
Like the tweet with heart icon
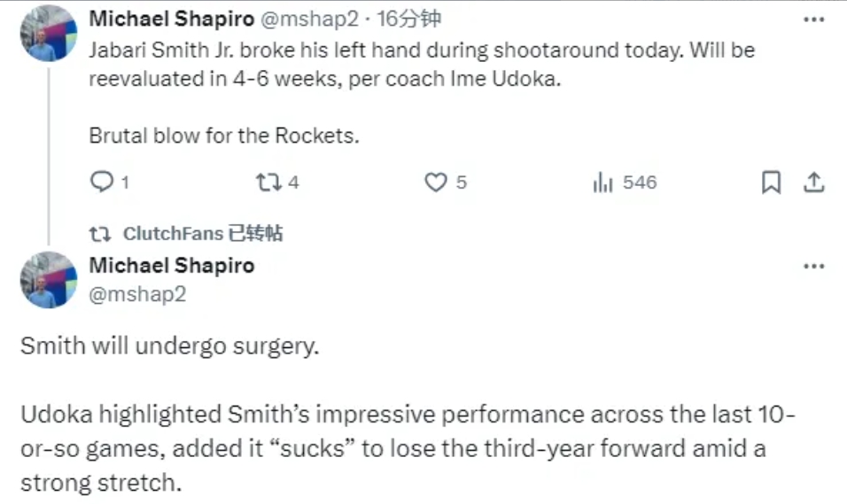pyautogui.click(x=435, y=182)
